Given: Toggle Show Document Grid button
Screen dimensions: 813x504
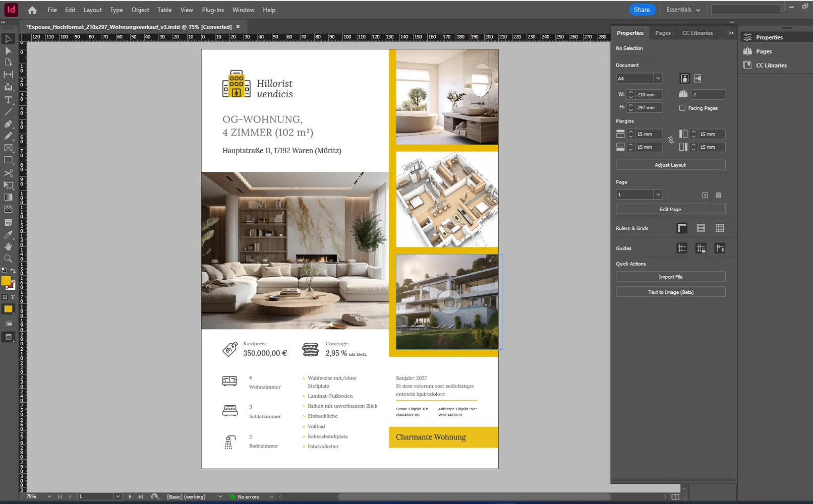Looking at the screenshot, I should click(x=720, y=228).
